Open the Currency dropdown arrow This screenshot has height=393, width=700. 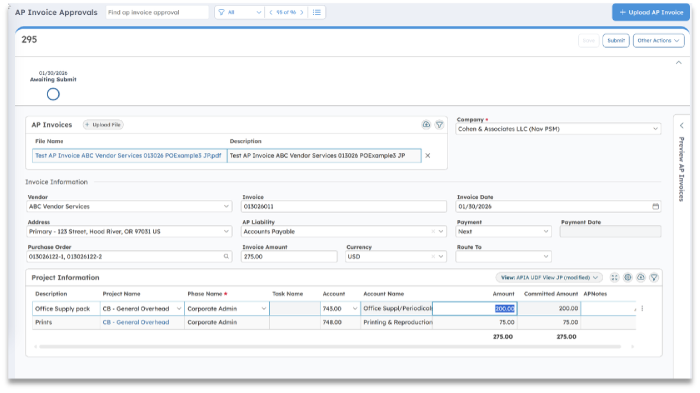(x=441, y=256)
